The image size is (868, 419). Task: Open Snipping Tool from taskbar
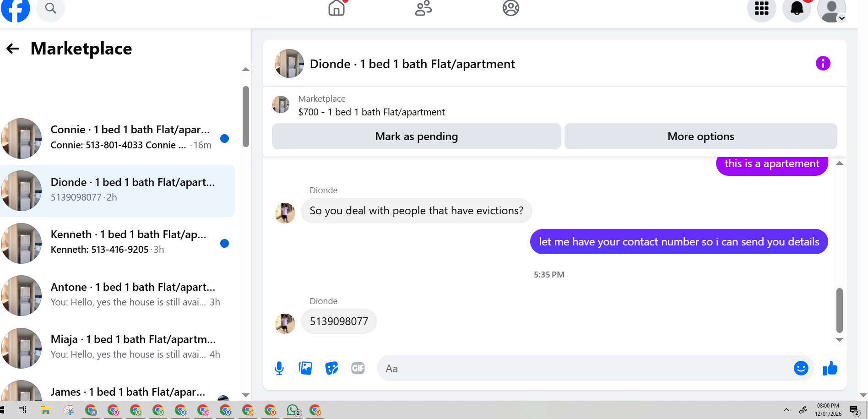point(69,410)
